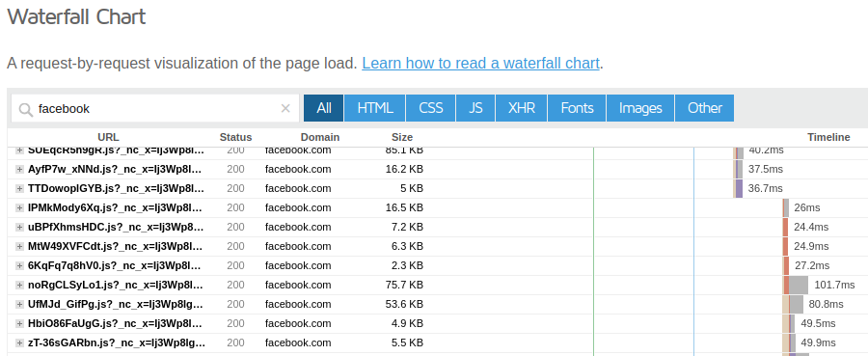The width and height of the screenshot is (868, 356).
Task: Expand the AyfP7w_xNNd.js request row
Action: click(x=20, y=170)
